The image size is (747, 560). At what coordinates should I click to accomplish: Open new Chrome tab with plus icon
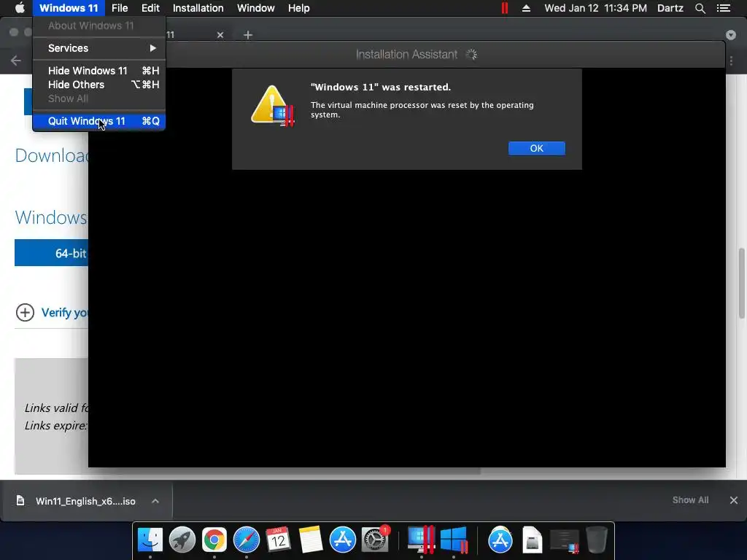(248, 35)
